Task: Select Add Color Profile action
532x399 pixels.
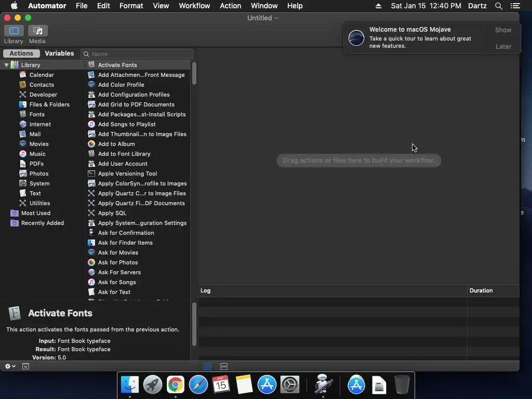Action: click(x=138, y=85)
